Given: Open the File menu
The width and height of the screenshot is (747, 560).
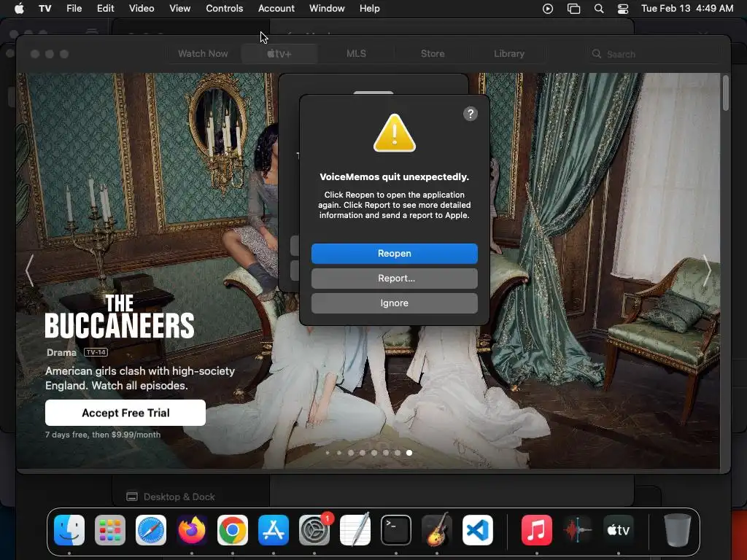Looking at the screenshot, I should coord(74,8).
